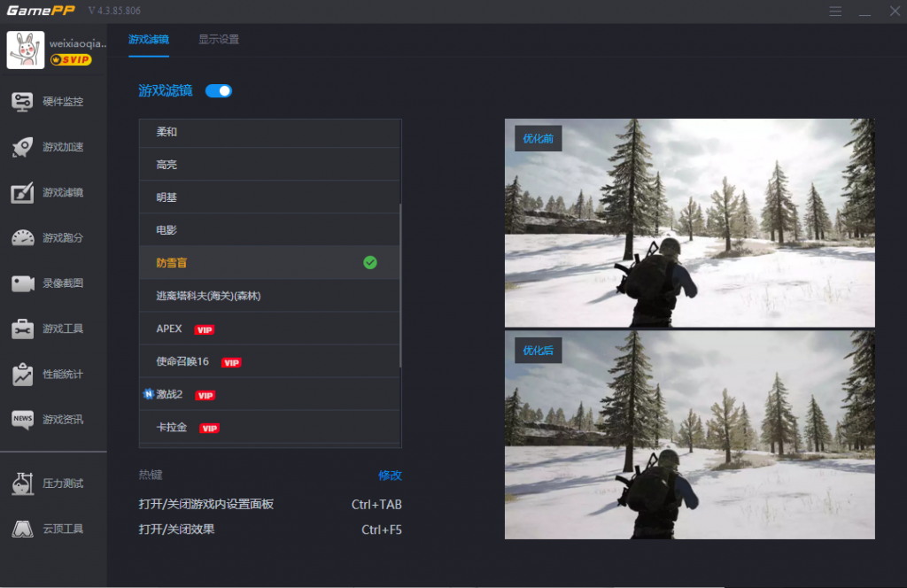
Task: Click the 游戏加速 sidebar label
Action: 63,147
